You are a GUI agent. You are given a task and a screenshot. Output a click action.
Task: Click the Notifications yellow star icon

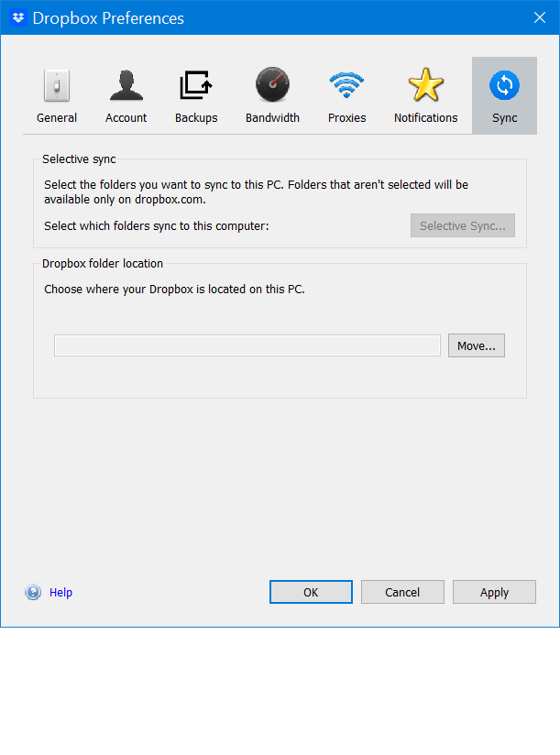pyautogui.click(x=425, y=86)
